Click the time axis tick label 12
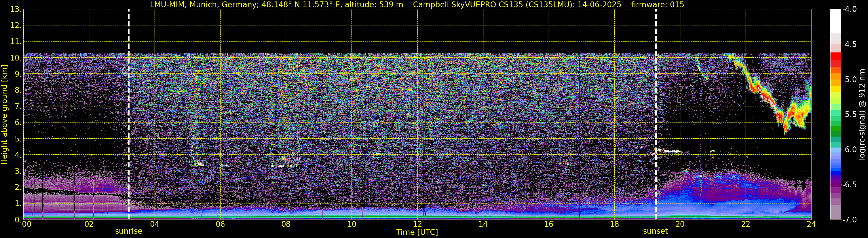 pyautogui.click(x=417, y=224)
